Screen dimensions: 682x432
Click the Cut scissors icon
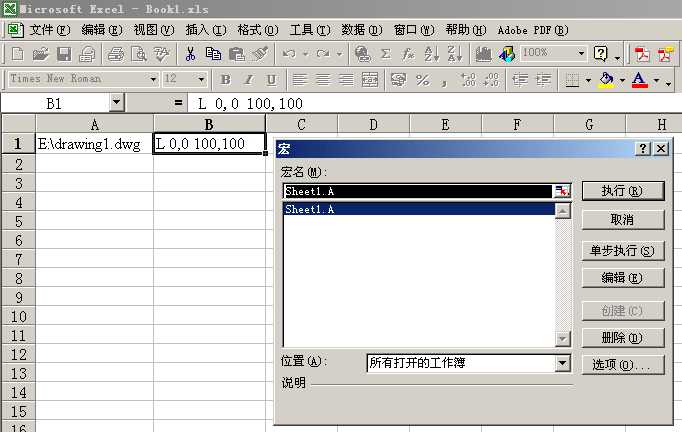pos(190,54)
